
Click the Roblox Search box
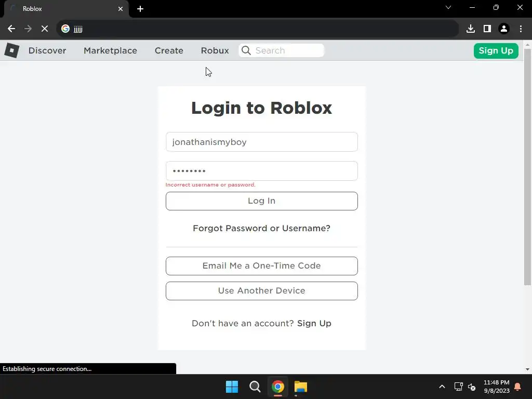coord(282,50)
